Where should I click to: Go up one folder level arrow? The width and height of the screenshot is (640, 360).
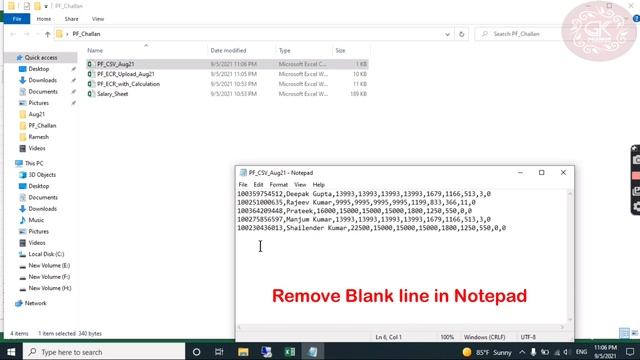(x=47, y=34)
